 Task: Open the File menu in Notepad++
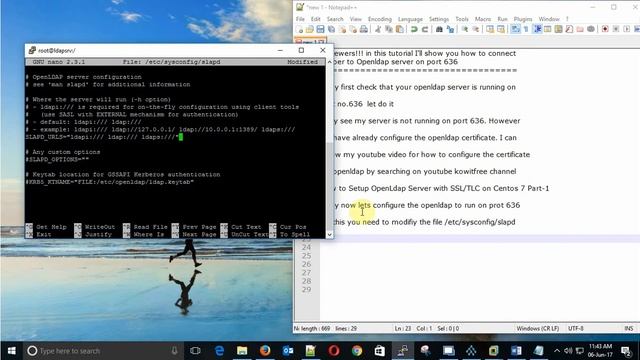[300, 19]
